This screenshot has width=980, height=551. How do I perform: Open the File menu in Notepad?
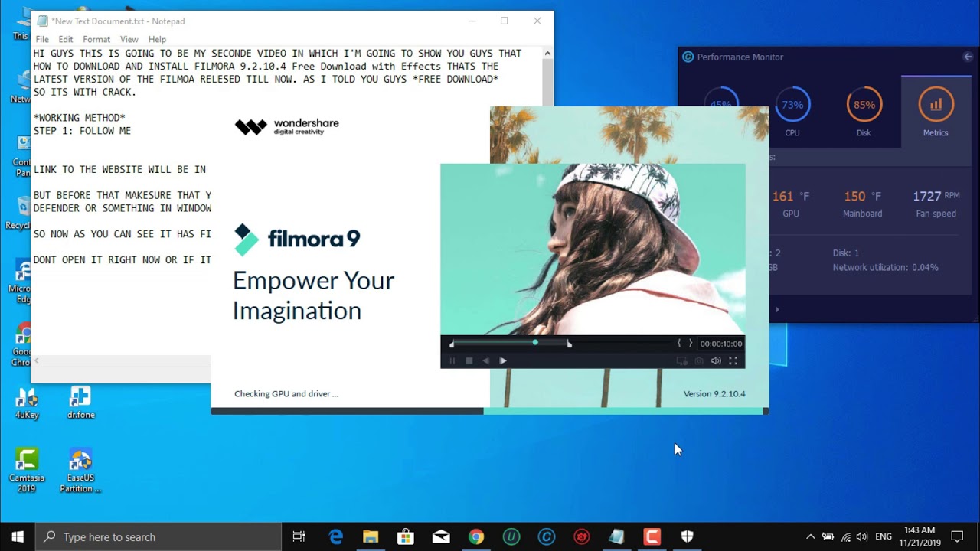(42, 39)
